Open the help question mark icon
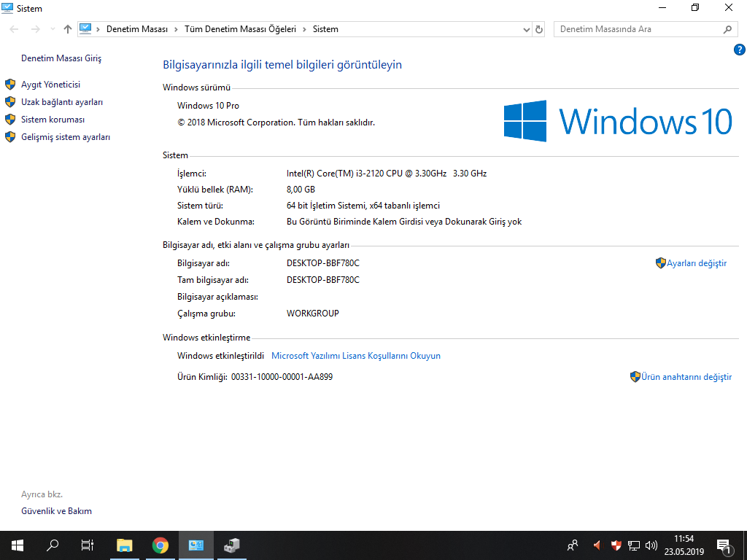This screenshot has height=560, width=747. 740,50
